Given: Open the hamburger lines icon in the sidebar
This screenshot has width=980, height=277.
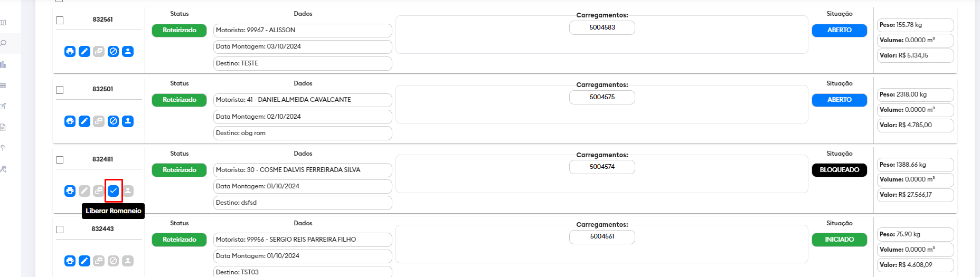Looking at the screenshot, I should coord(3,85).
